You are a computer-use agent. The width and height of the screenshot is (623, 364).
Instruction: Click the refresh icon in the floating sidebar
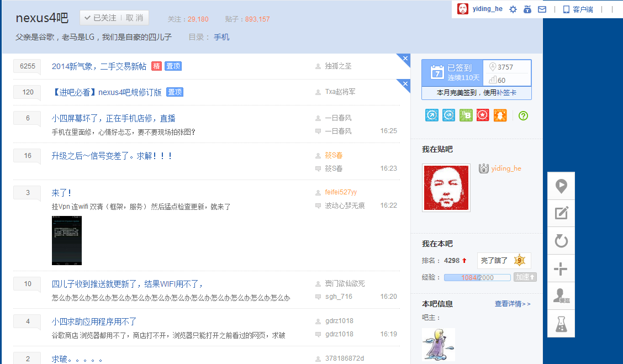[561, 241]
